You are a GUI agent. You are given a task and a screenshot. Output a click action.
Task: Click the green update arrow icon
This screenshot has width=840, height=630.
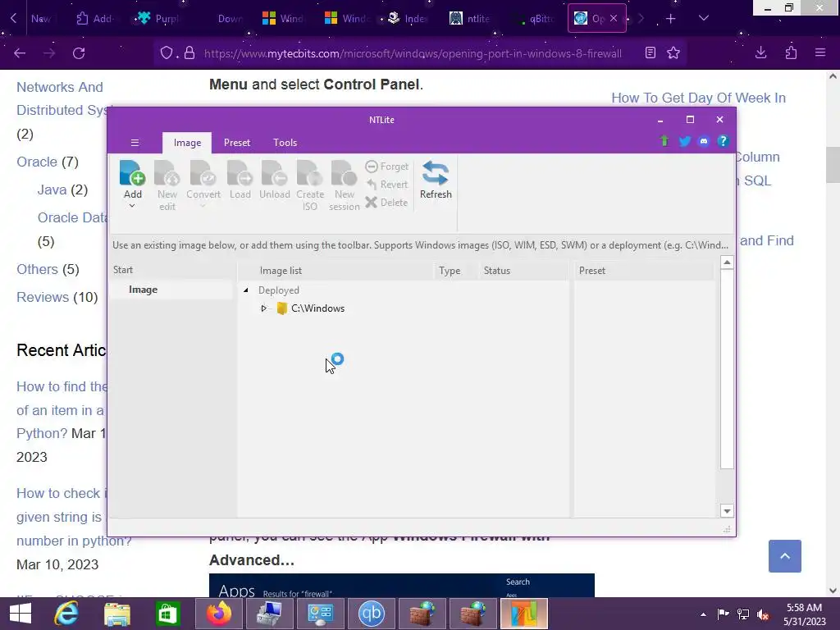[664, 141]
